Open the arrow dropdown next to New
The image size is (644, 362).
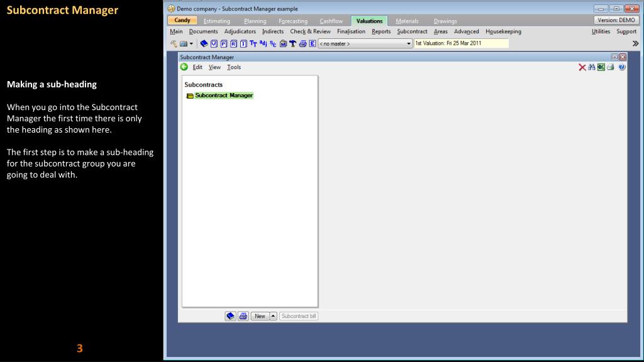[273, 316]
